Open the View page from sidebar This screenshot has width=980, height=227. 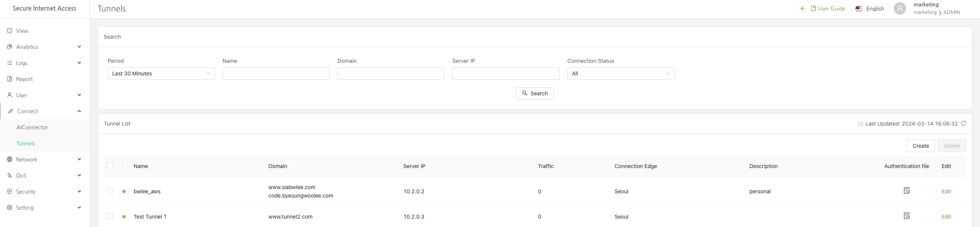(22, 31)
